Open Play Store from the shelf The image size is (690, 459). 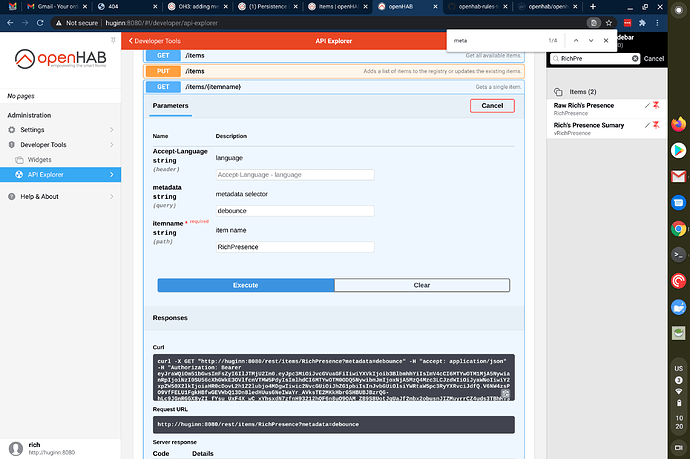[x=679, y=151]
